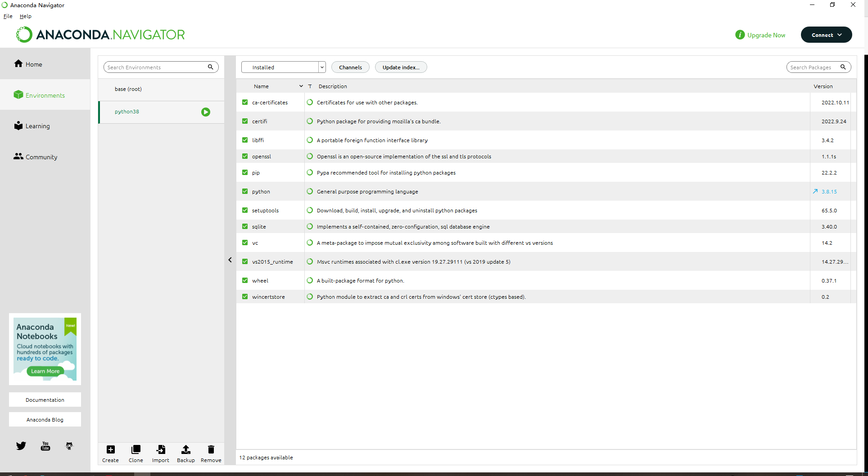
Task: Click the T type column header
Action: tap(310, 86)
